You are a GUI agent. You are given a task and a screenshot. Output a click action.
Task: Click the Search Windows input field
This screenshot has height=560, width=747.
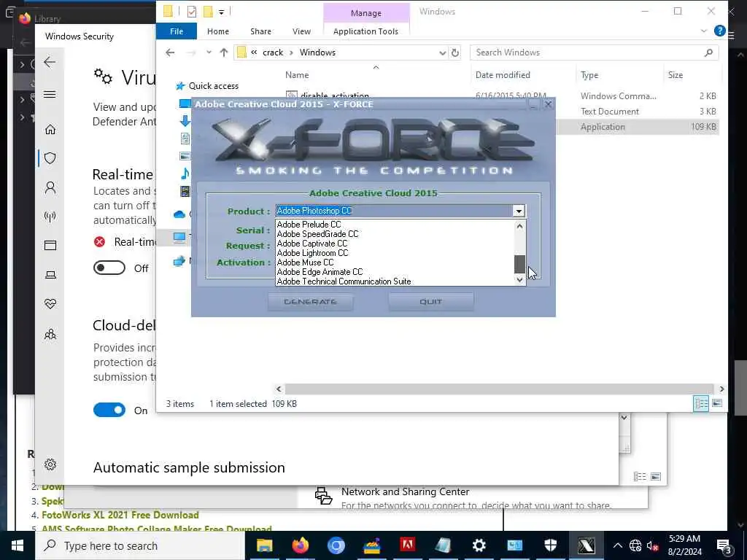point(589,52)
